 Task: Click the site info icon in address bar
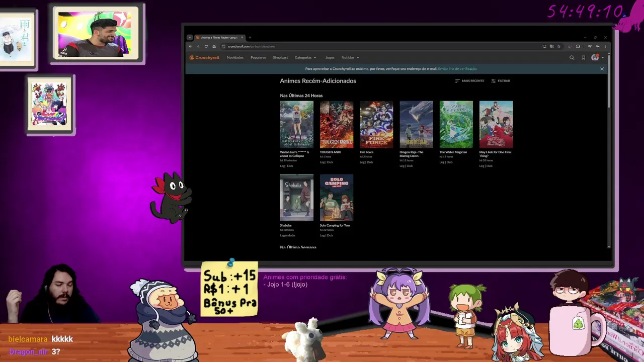224,46
